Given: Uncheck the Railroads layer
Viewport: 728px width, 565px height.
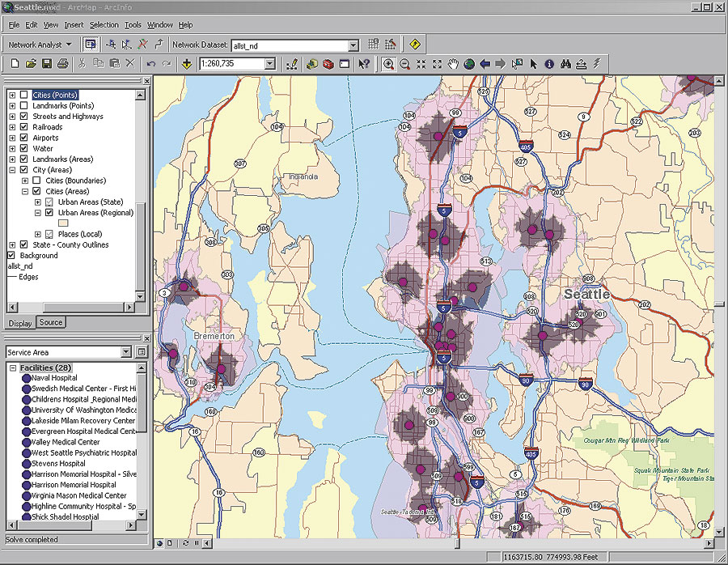Looking at the screenshot, I should pyautogui.click(x=23, y=127).
